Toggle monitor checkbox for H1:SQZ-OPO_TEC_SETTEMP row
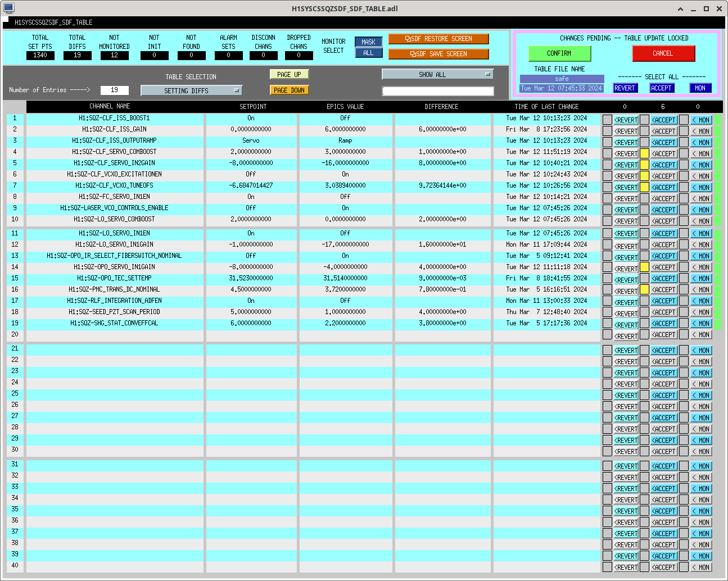728x581 pixels. (x=684, y=279)
